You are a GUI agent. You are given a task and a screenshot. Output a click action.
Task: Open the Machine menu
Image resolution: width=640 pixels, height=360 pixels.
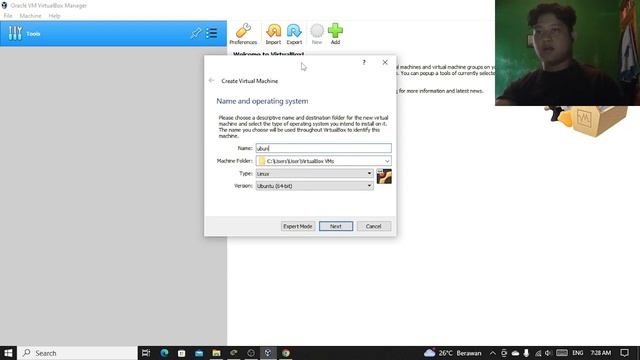(x=30, y=16)
